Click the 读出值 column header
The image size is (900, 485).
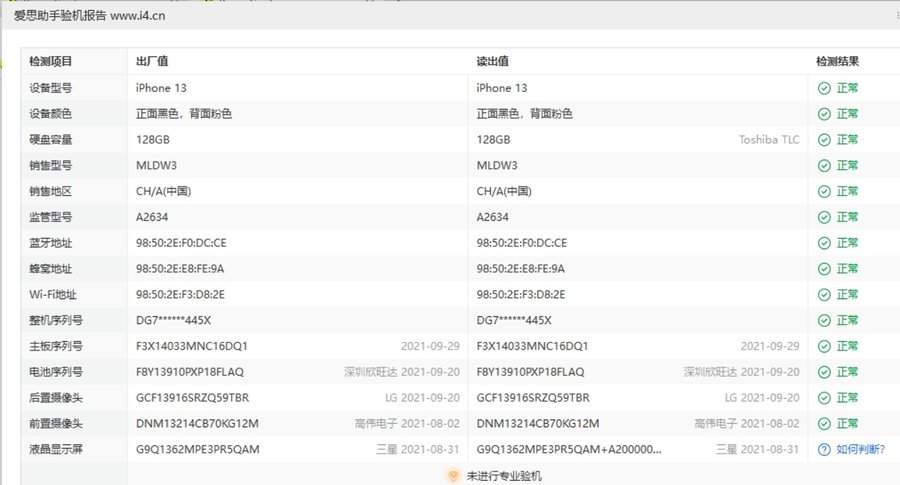[492, 61]
